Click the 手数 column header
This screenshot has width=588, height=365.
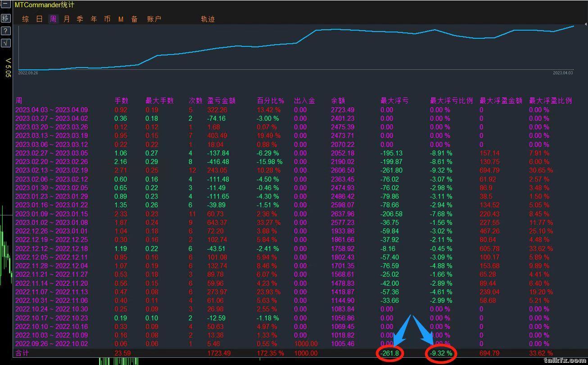pos(122,100)
